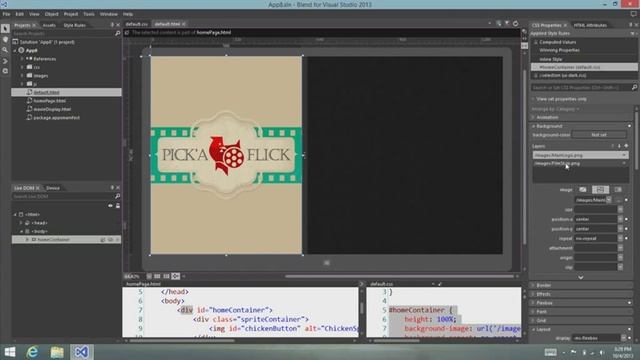The image size is (640, 360).
Task: Click default.html file icon in Projects
Action: [x=29, y=92]
